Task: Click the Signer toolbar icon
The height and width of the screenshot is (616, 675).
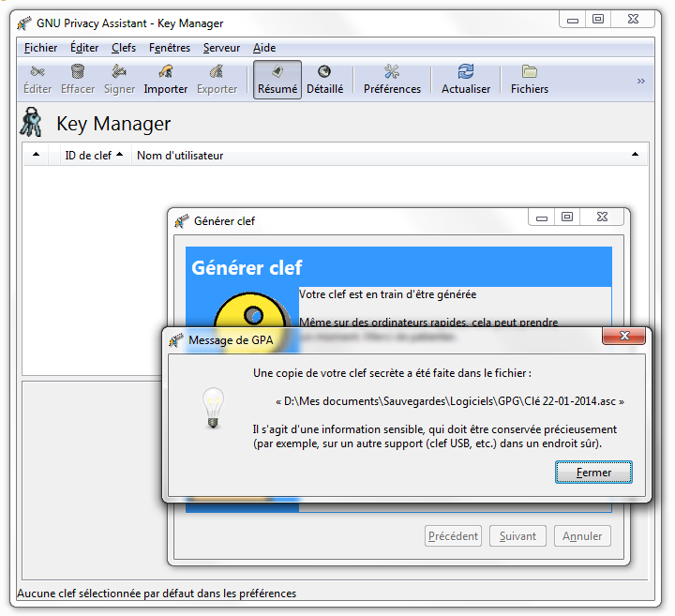Action: pos(119,80)
